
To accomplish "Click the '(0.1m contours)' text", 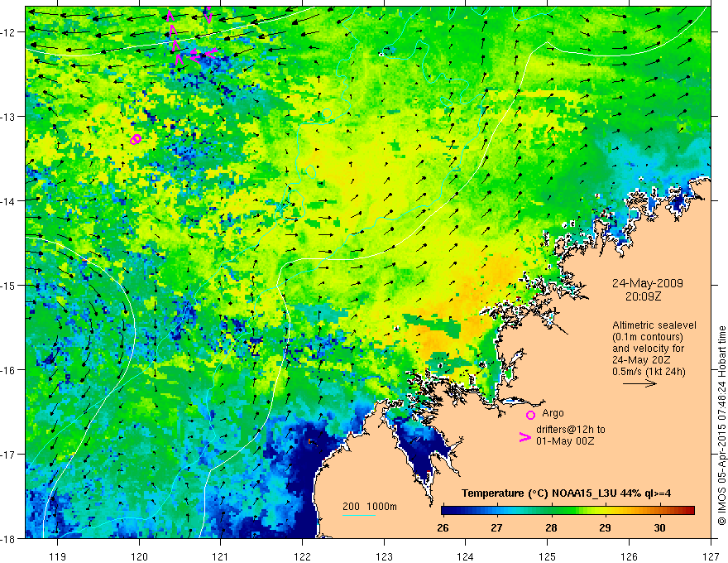I will 647,337.
